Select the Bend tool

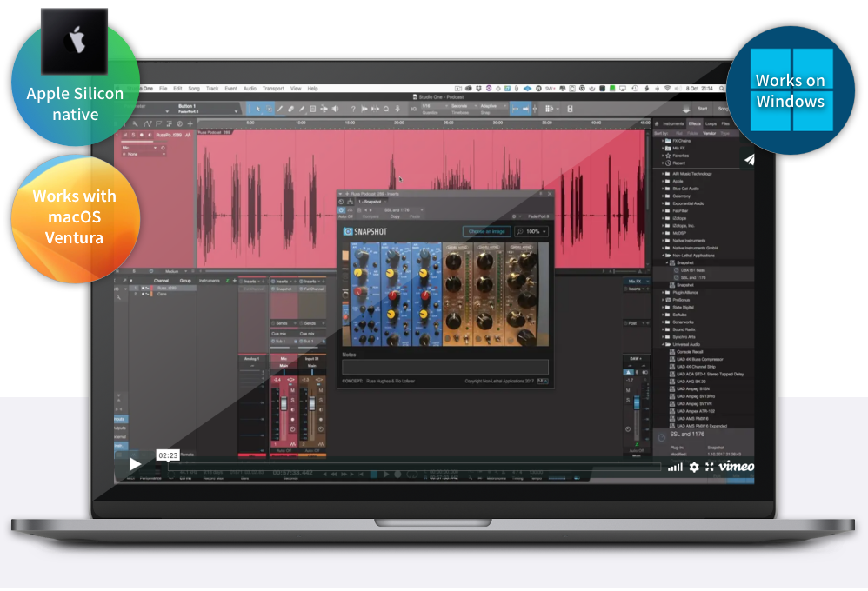[x=324, y=109]
